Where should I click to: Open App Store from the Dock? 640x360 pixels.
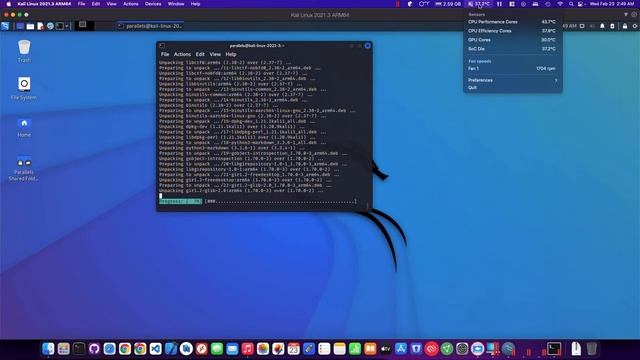[x=401, y=349]
